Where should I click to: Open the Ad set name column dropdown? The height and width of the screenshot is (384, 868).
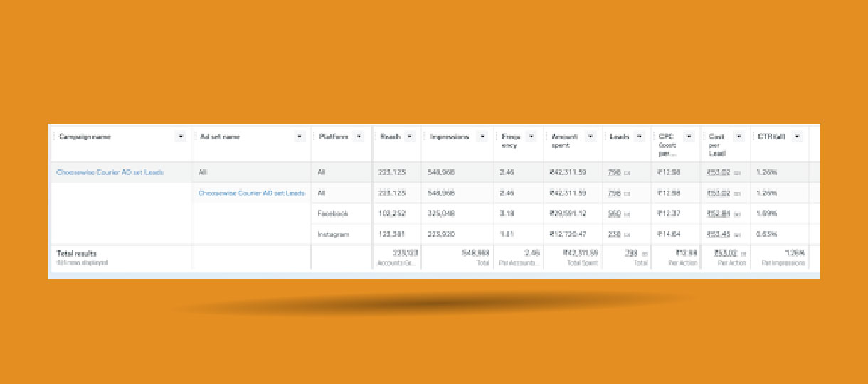point(299,137)
